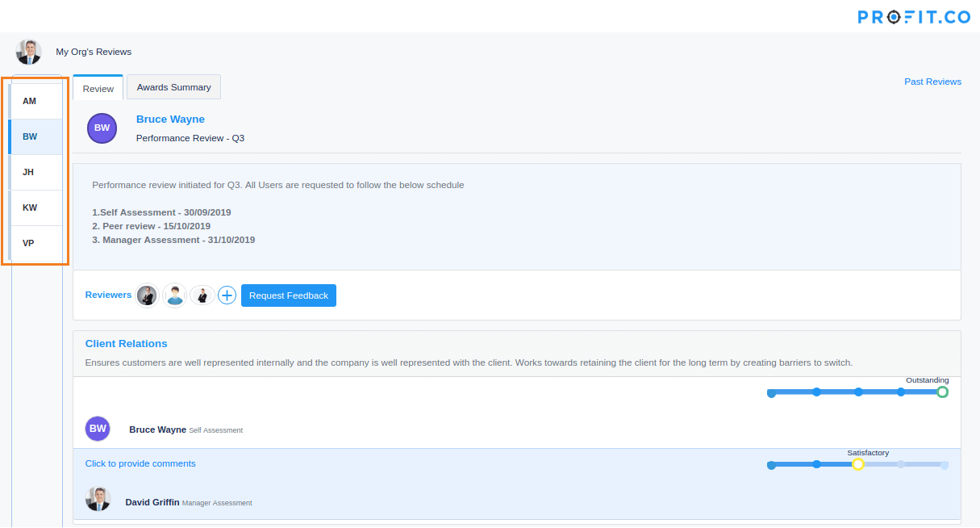Select employee VP in the sidebar list
Image resolution: width=980 pixels, height=528 pixels.
tap(35, 244)
